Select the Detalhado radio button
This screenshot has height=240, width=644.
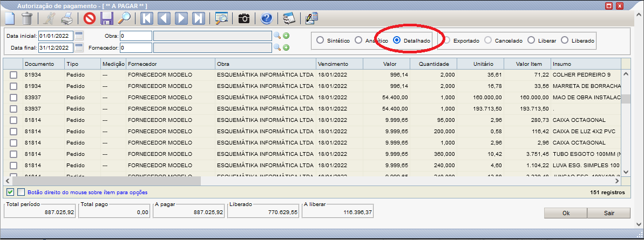(x=397, y=40)
